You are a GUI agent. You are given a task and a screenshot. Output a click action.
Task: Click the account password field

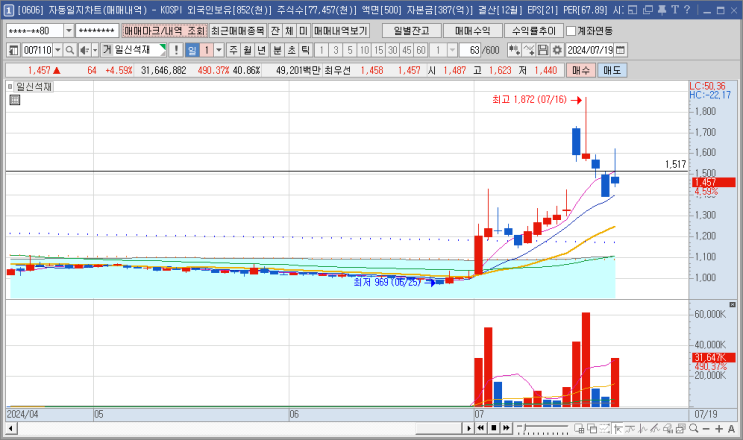pyautogui.click(x=97, y=31)
